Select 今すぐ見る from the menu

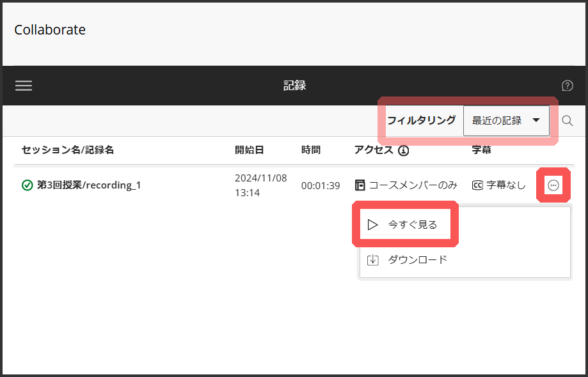point(412,225)
